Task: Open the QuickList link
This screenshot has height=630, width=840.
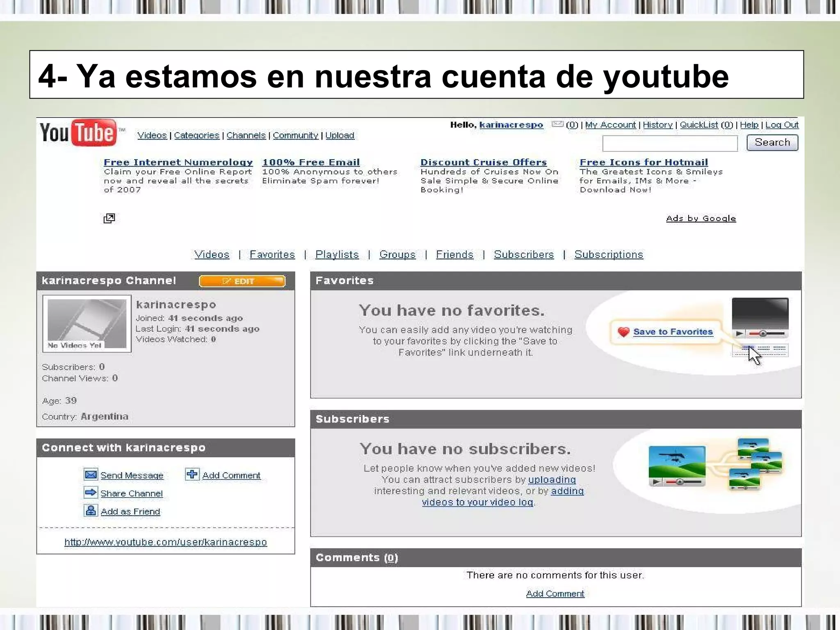Action: coord(699,125)
